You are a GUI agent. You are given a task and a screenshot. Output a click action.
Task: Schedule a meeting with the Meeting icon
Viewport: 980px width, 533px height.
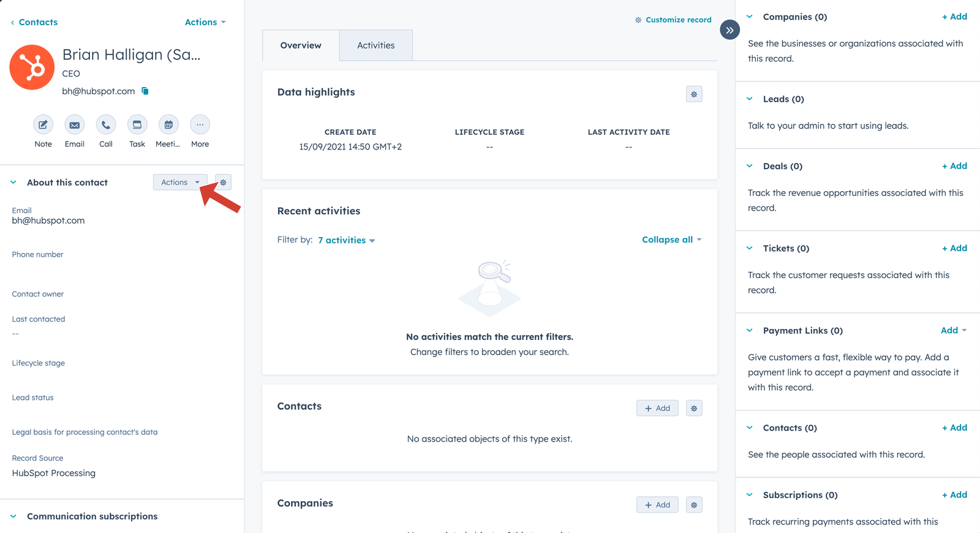click(168, 125)
